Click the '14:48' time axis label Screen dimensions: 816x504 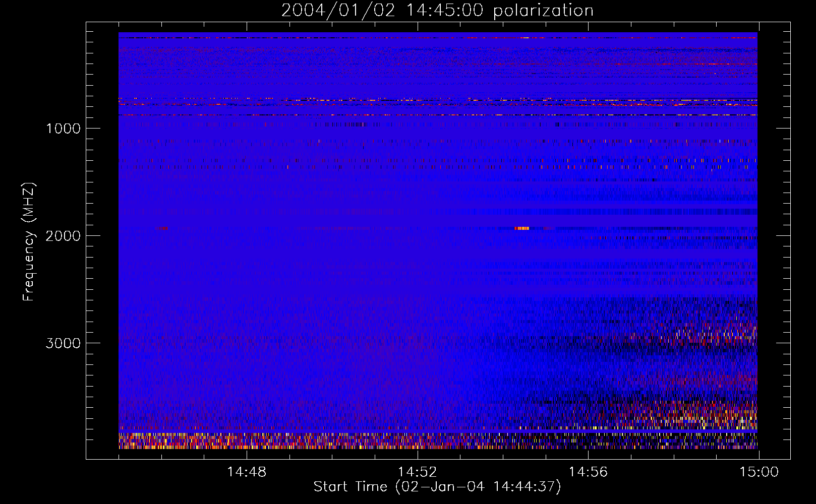(247, 472)
